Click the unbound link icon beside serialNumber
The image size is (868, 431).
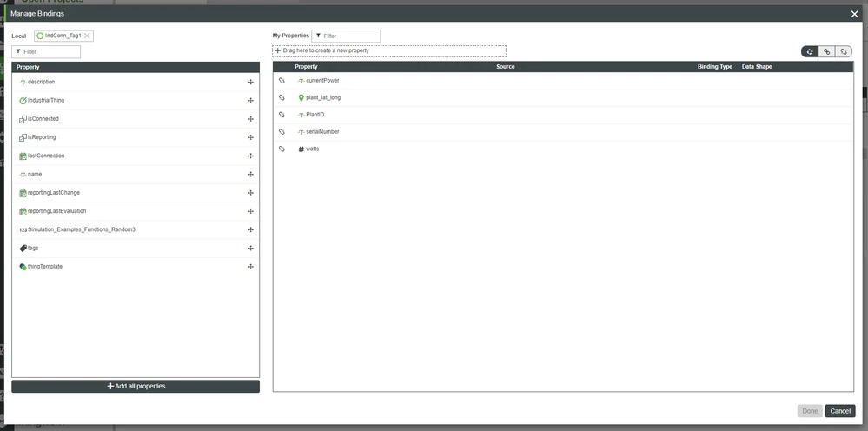282,132
